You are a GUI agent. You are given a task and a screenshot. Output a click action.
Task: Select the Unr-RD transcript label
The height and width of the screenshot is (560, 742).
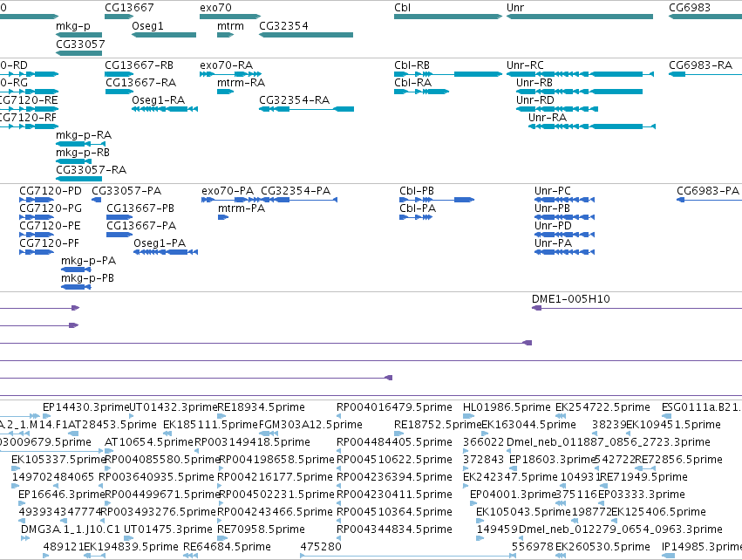(x=534, y=100)
